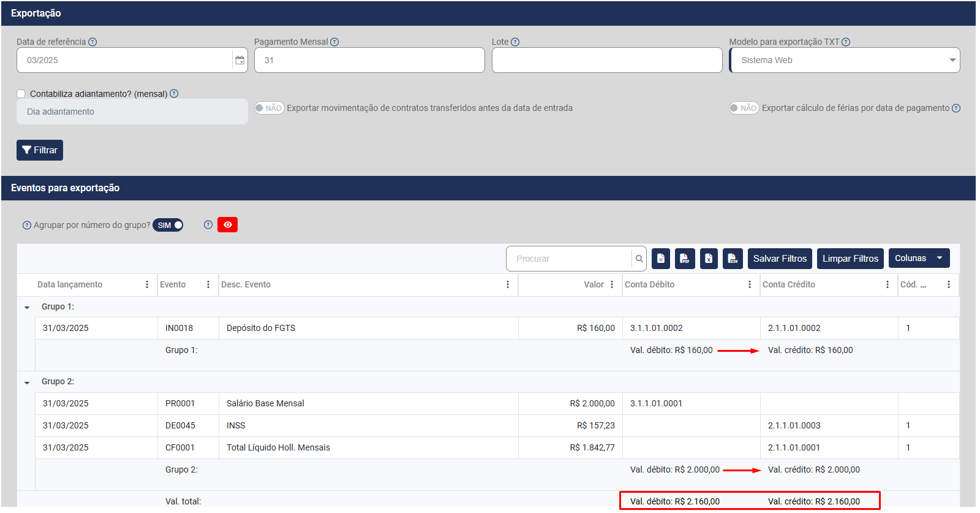Click the Lote input field
Viewport: 980px width, 513px height.
[606, 60]
